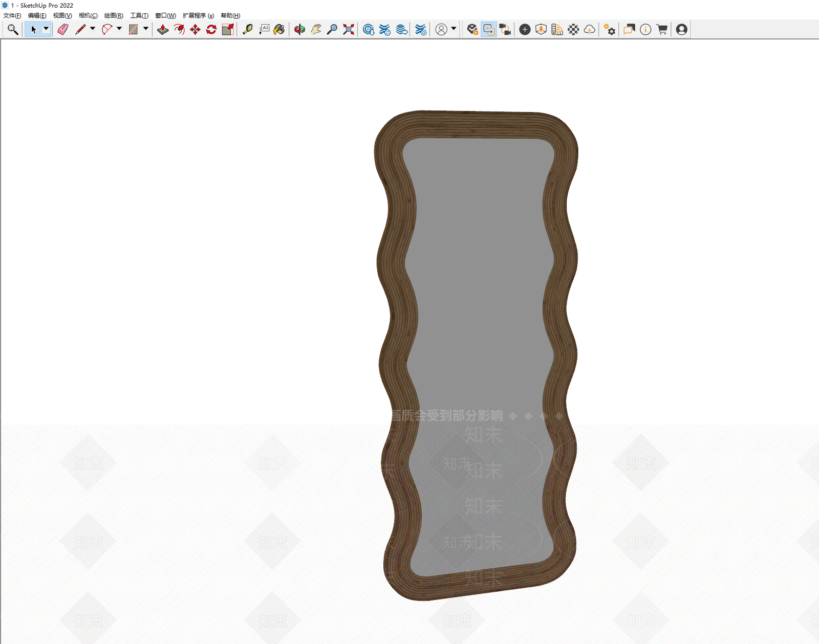
Task: Select the Scale tool
Action: pyautogui.click(x=228, y=30)
